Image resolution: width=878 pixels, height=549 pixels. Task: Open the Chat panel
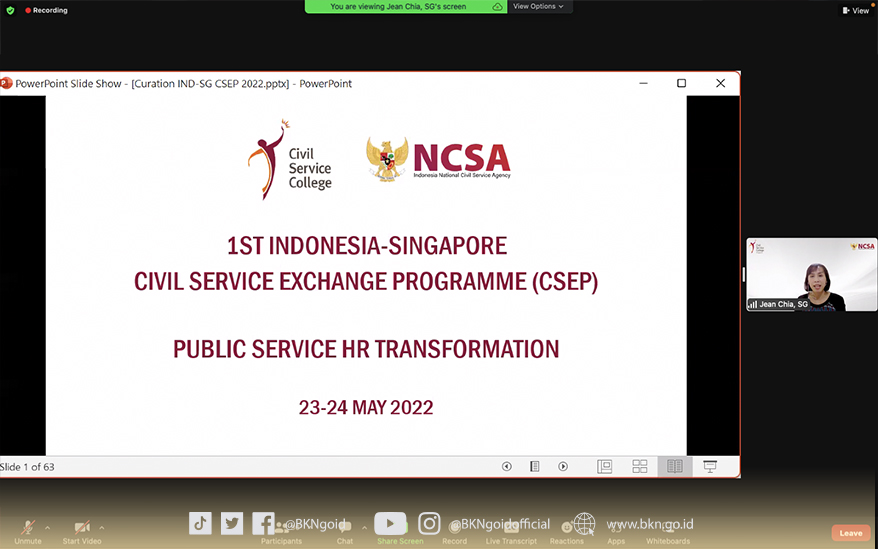coord(345,528)
